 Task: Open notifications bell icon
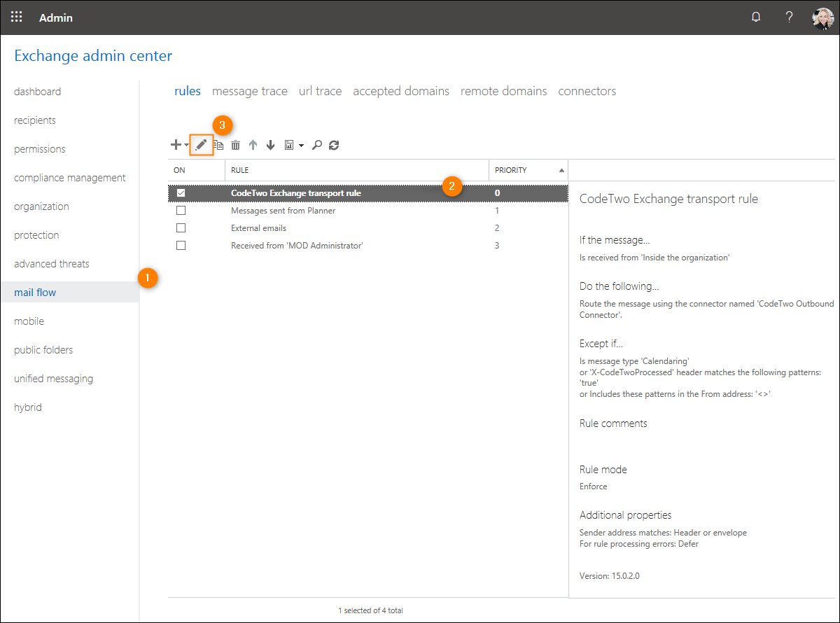(756, 17)
